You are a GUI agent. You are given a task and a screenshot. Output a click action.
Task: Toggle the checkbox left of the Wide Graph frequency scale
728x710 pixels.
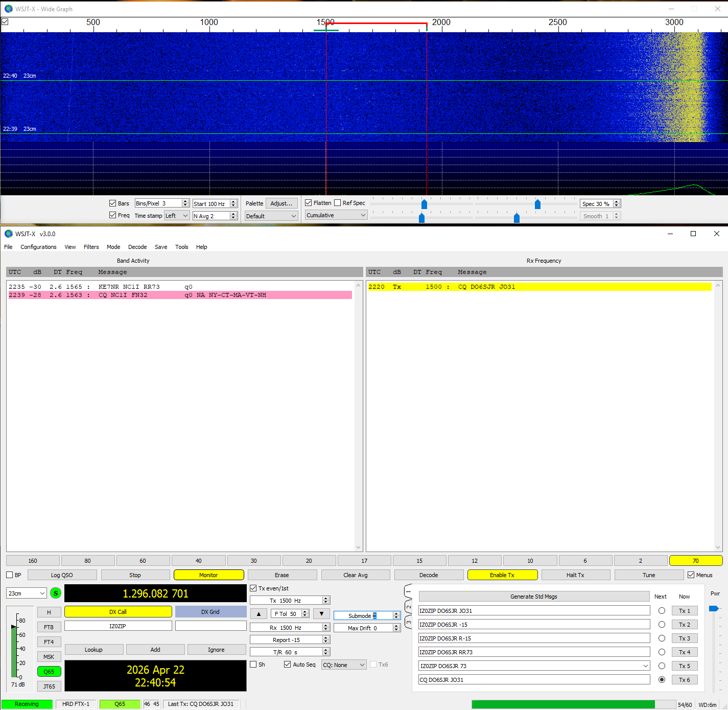click(x=5, y=22)
